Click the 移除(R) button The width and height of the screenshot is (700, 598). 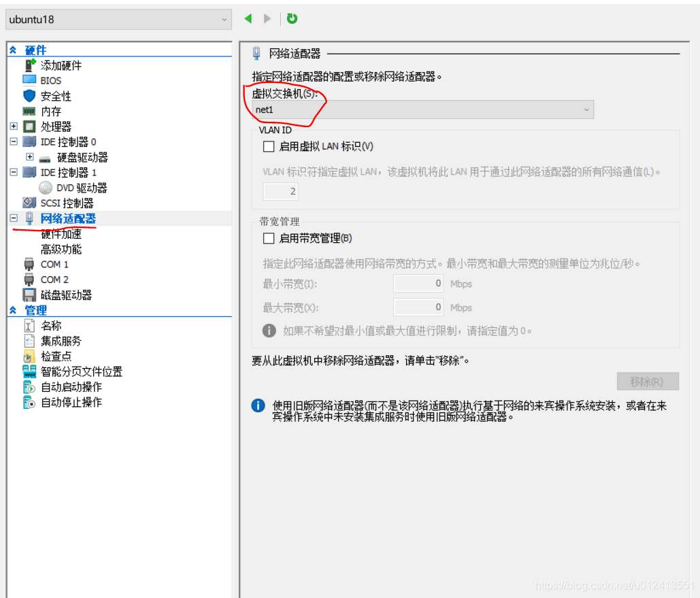[648, 382]
